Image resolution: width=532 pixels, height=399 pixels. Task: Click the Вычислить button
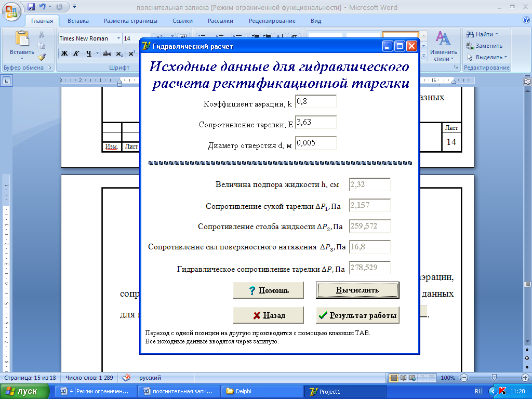point(357,290)
